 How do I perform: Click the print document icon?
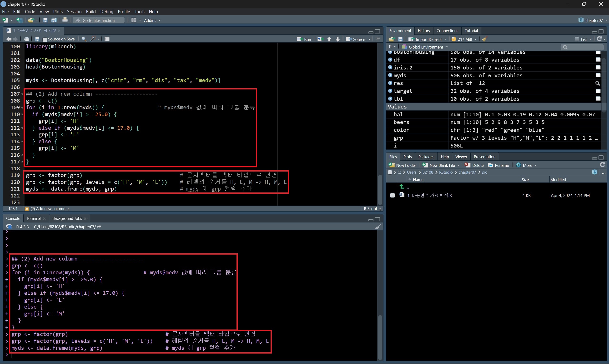(65, 20)
